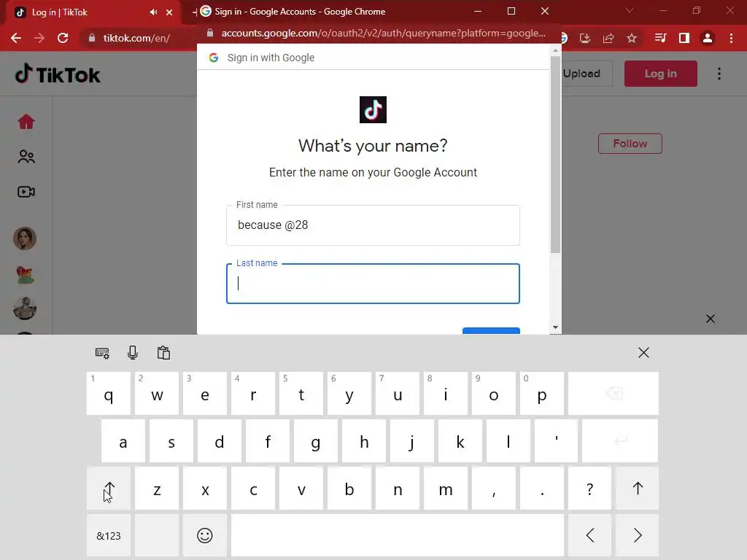
Task: Click the TikTok logo in header
Action: pos(58,74)
